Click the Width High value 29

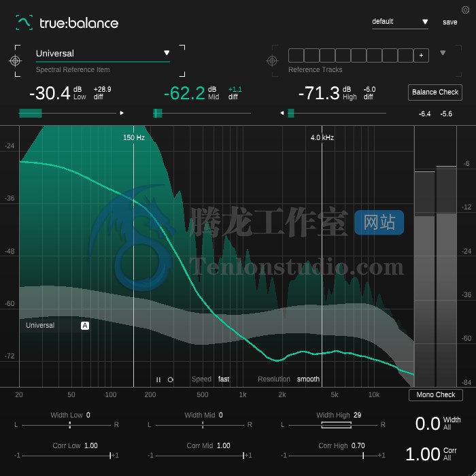point(357,415)
